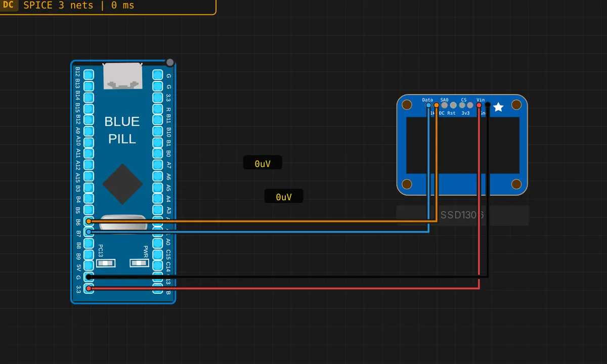Screen dimensions: 607x364
Task: Click pin B7 with the blue wire
Action: [x=89, y=232]
